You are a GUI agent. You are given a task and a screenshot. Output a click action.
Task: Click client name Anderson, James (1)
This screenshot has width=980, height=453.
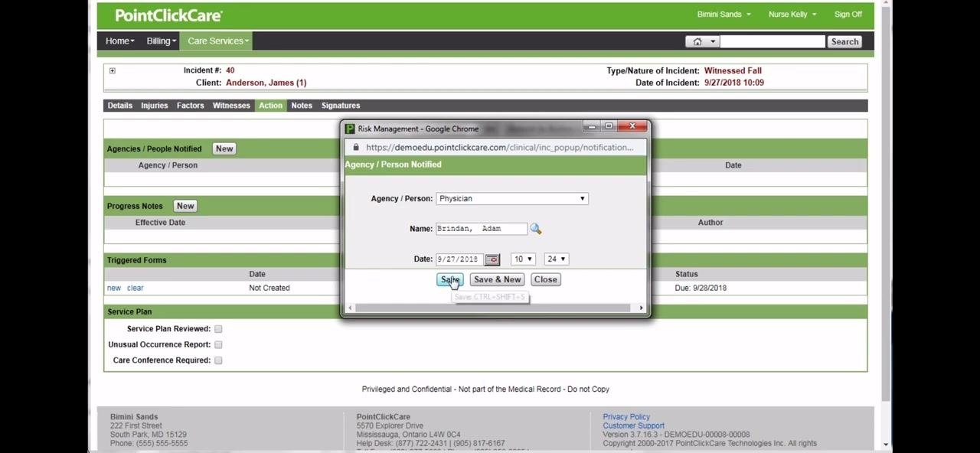266,83
